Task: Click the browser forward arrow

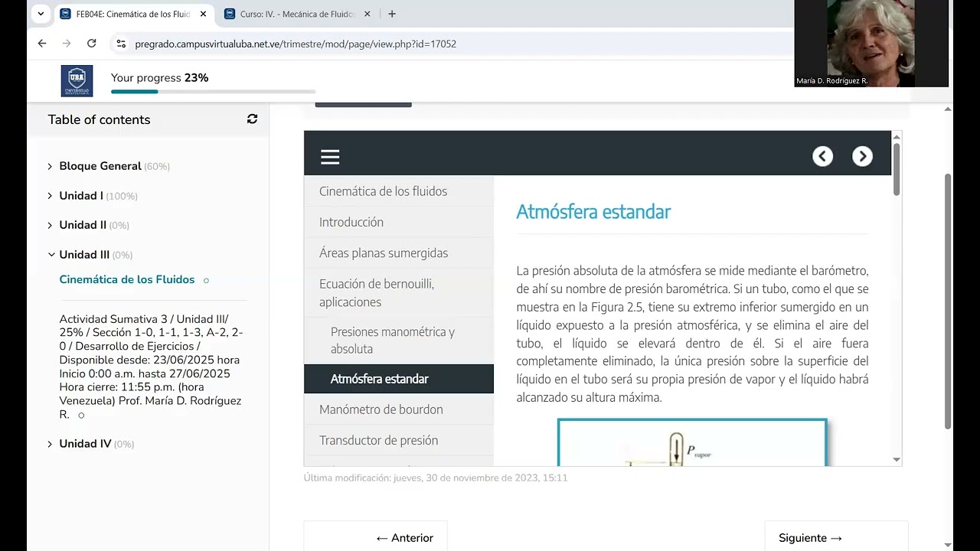Action: tap(67, 44)
